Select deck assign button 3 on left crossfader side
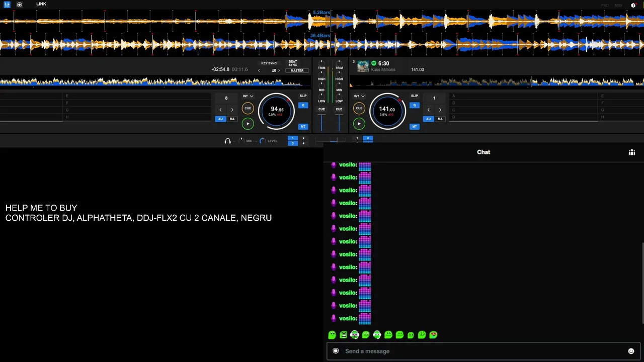The width and height of the screenshot is (644, 362). click(293, 143)
